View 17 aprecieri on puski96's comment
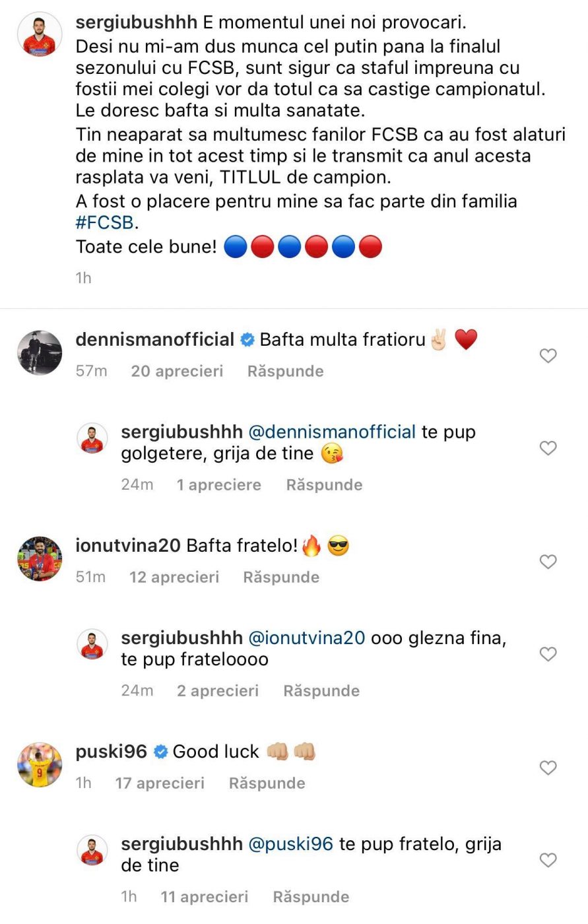The height and width of the screenshot is (924, 588). pyautogui.click(x=160, y=783)
